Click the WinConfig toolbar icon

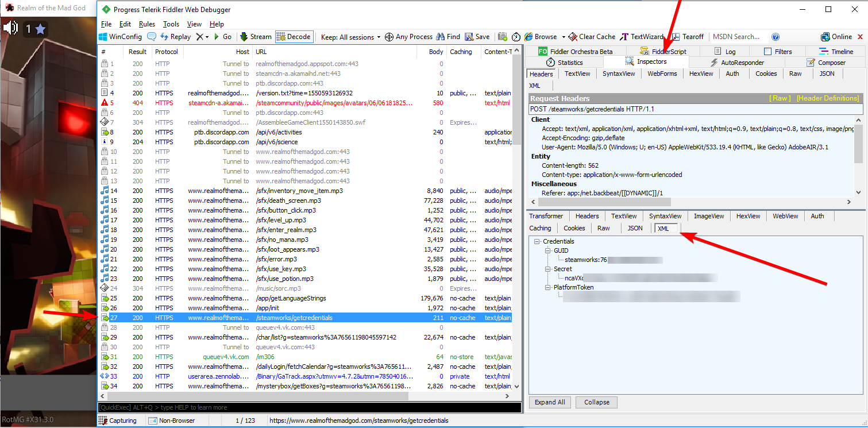(x=103, y=37)
